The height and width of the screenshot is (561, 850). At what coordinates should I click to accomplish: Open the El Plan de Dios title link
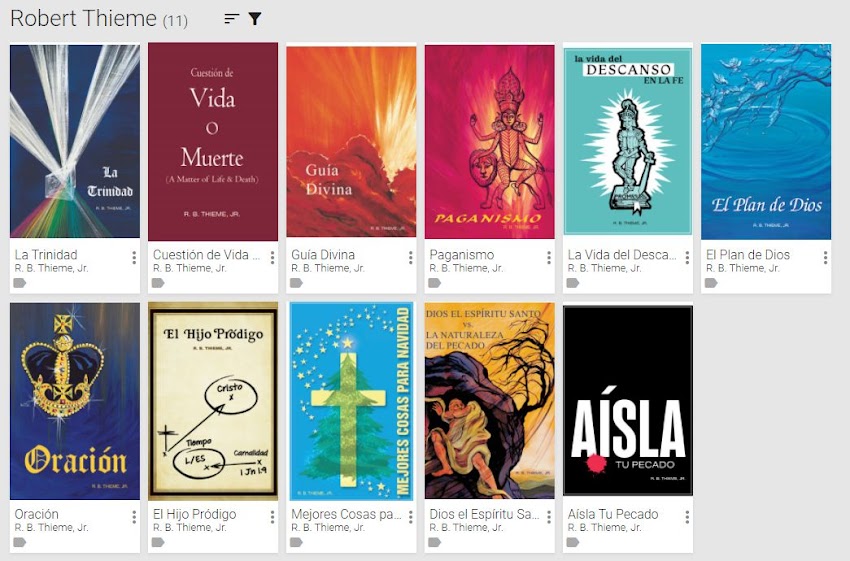coord(748,254)
